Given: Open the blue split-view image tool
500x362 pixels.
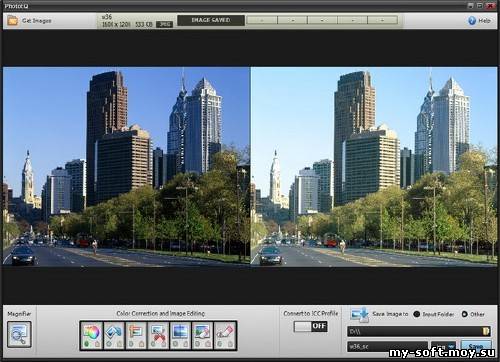Looking at the screenshot, I should click(180, 336).
